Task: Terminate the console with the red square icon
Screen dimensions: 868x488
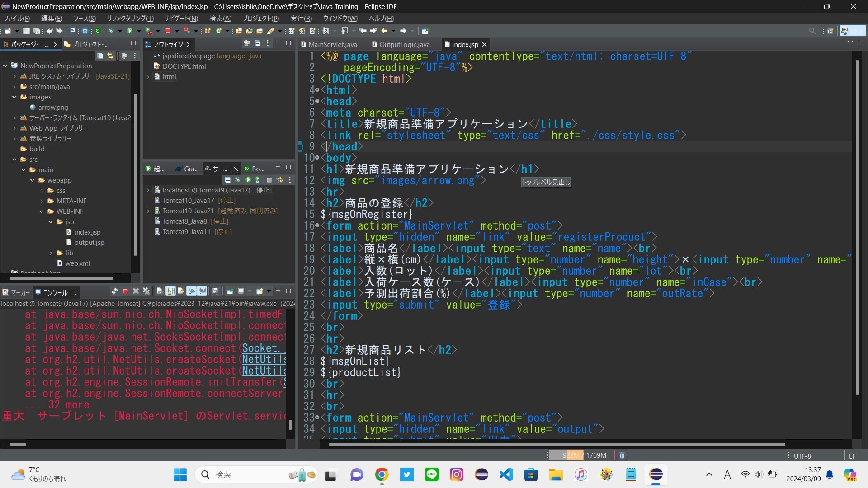Action: 126,291
